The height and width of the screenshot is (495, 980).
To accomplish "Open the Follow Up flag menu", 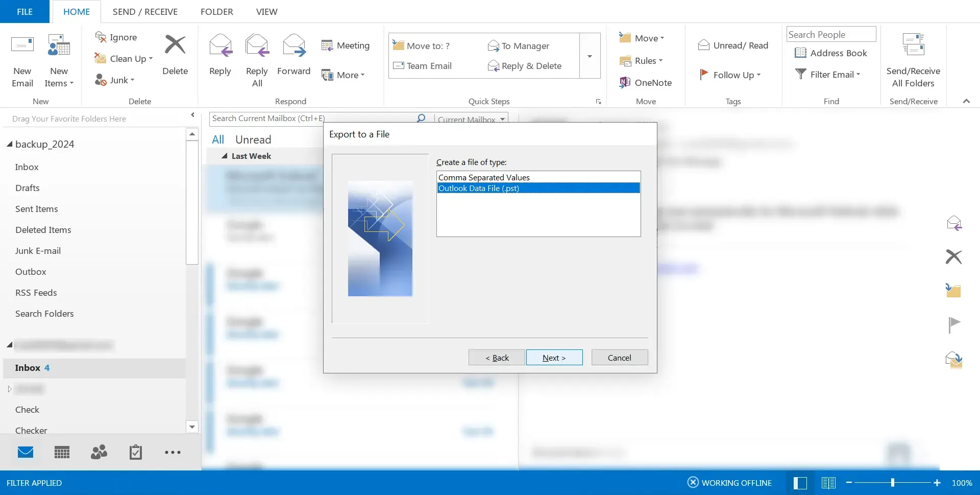I will (x=730, y=75).
